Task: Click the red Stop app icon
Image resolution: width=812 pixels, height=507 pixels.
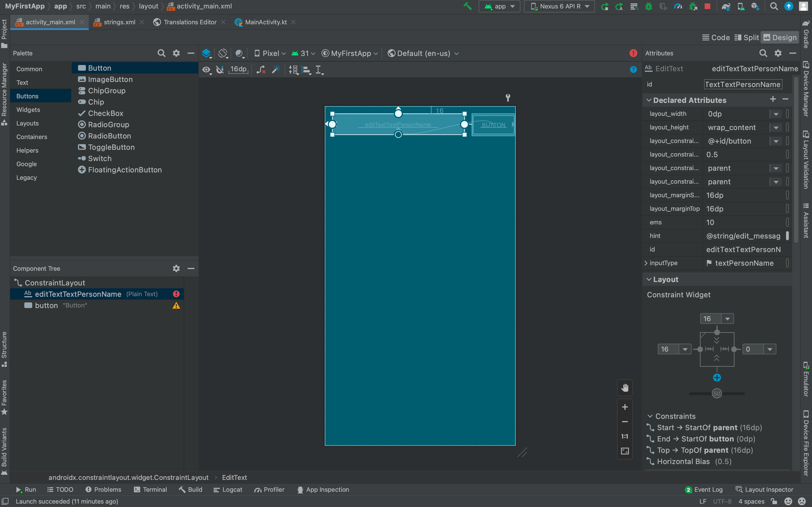Action: pyautogui.click(x=707, y=6)
